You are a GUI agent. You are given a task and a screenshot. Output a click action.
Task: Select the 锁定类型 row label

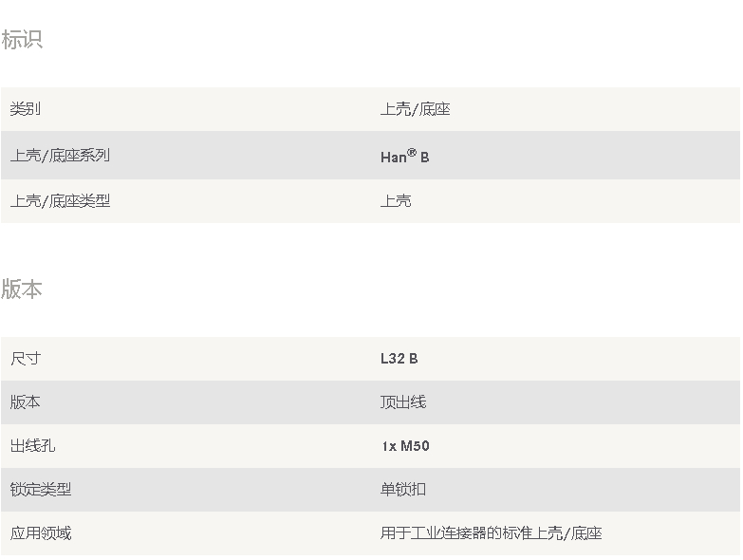coord(41,490)
